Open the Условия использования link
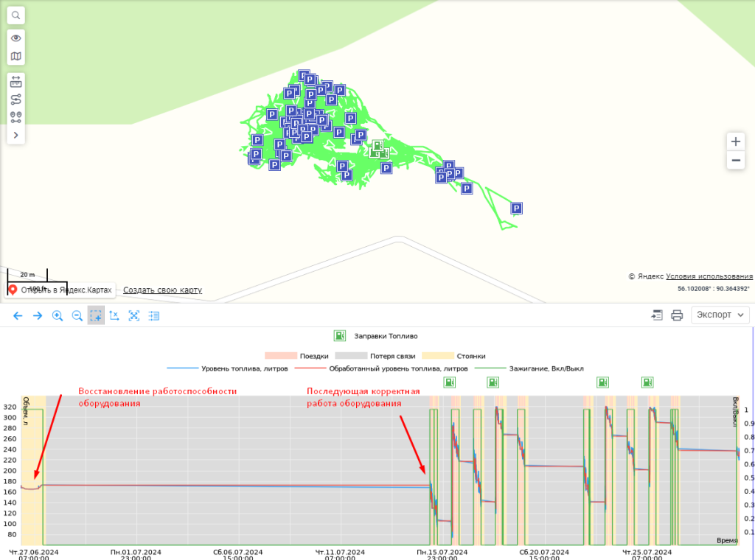Viewport: 755px width, 560px height. (709, 276)
